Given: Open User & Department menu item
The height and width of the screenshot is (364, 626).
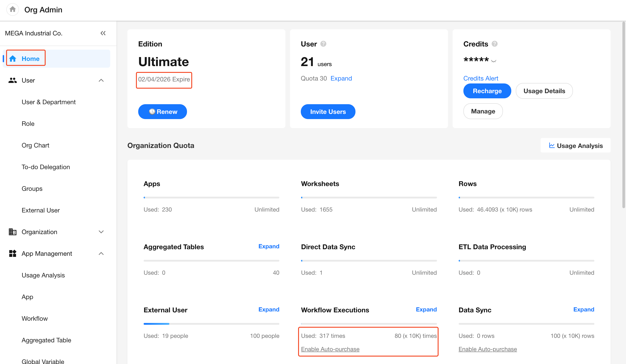Looking at the screenshot, I should [x=48, y=102].
